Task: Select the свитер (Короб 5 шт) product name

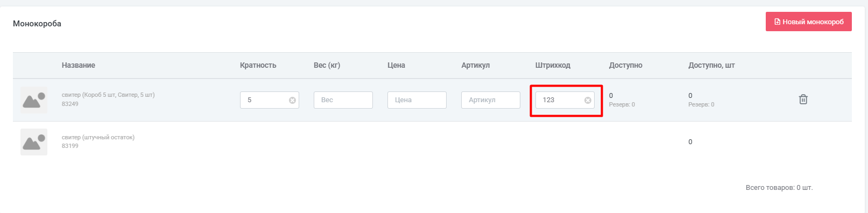Action: [108, 95]
